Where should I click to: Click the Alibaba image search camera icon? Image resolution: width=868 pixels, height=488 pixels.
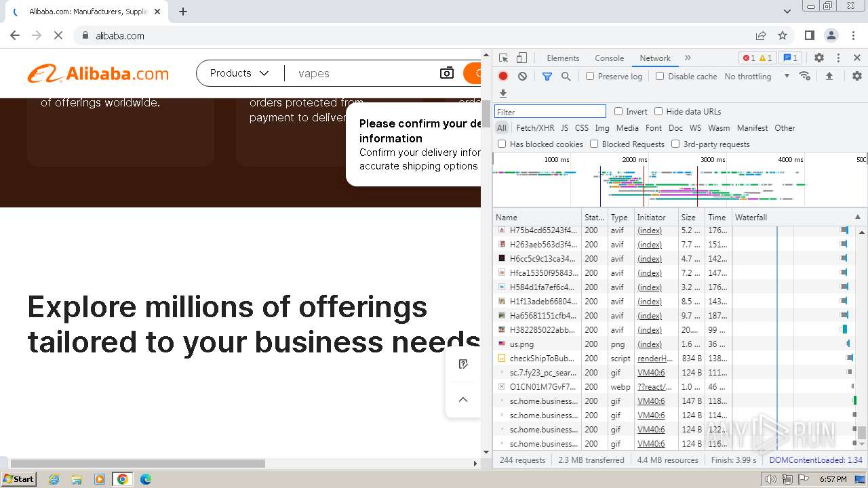[x=447, y=73]
